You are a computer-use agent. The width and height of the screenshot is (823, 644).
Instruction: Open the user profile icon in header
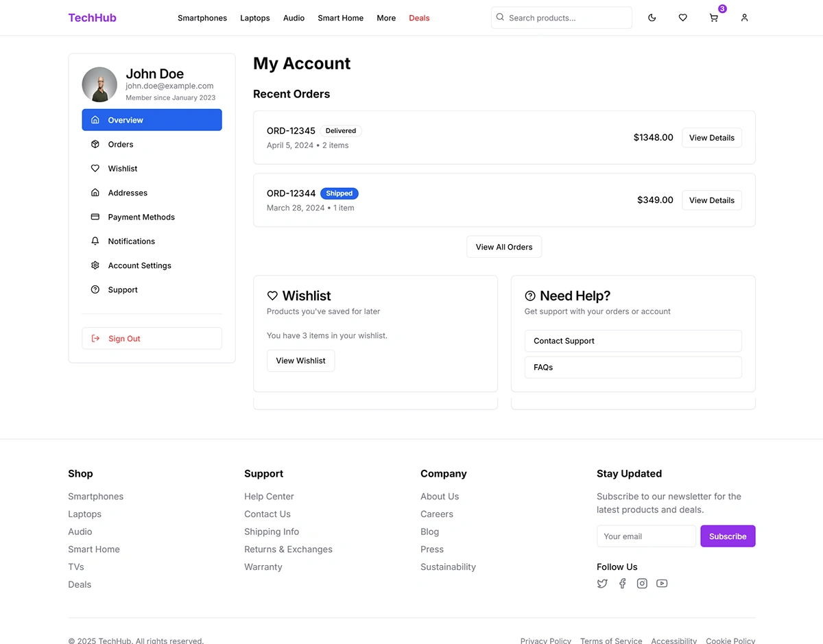point(744,18)
